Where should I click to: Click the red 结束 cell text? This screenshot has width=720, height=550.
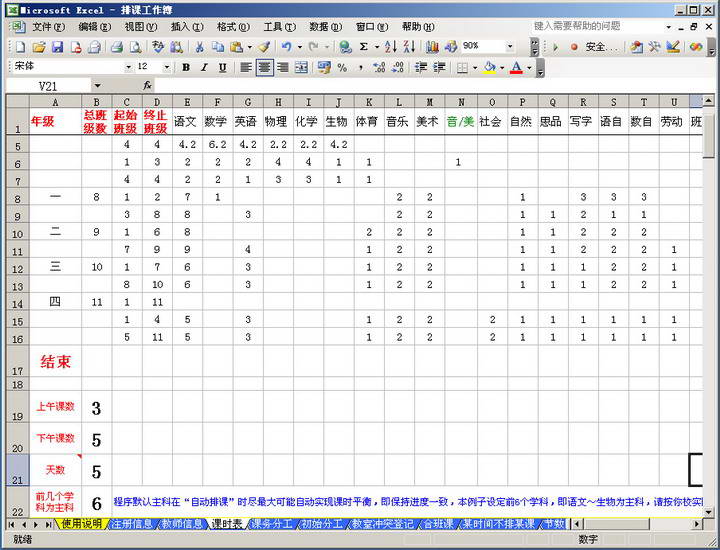click(55, 362)
